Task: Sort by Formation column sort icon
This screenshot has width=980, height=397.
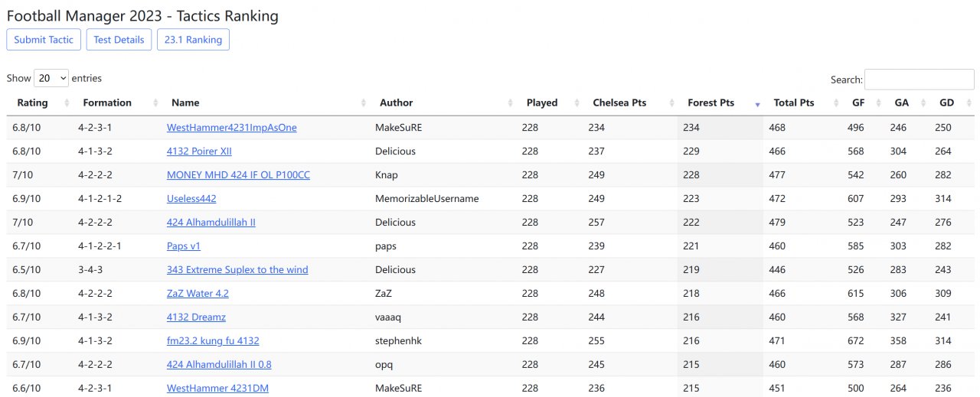Action: click(x=156, y=103)
